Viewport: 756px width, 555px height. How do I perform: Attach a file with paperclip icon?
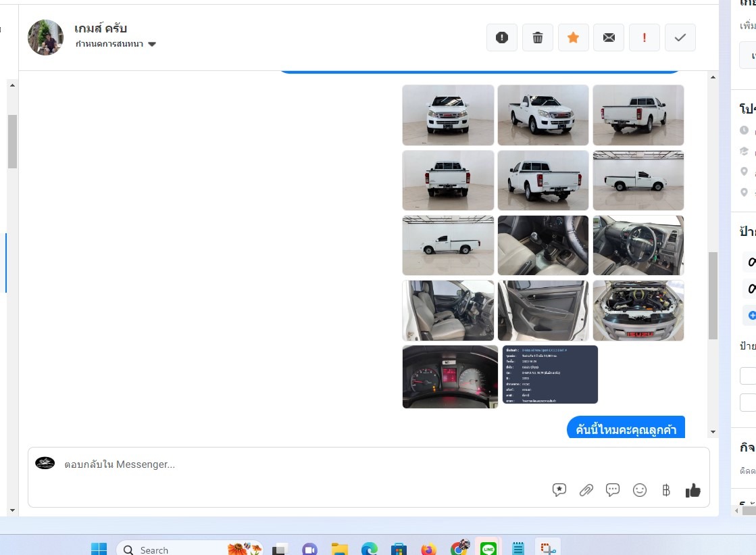click(586, 490)
